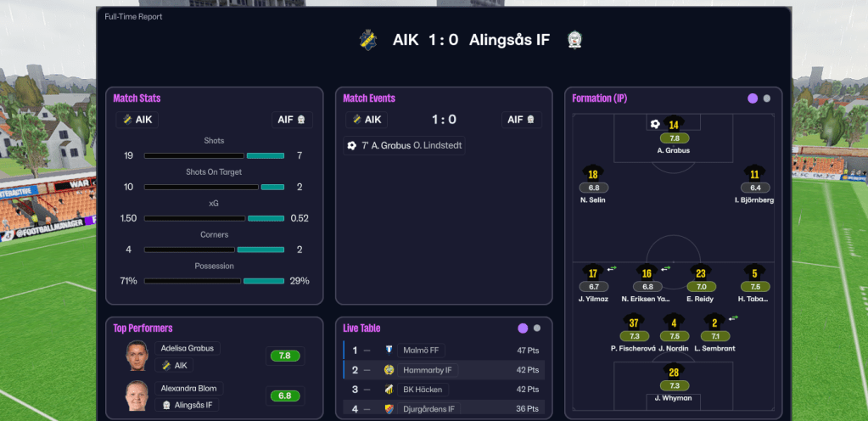Click the AIK crest in the scoreline header
868x421 pixels.
(367, 40)
